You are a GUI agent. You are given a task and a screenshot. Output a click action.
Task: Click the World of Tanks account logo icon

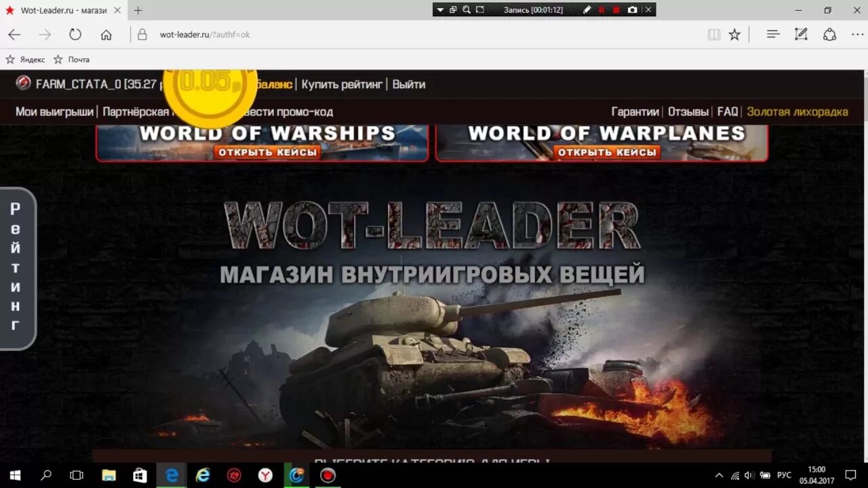pyautogui.click(x=23, y=83)
